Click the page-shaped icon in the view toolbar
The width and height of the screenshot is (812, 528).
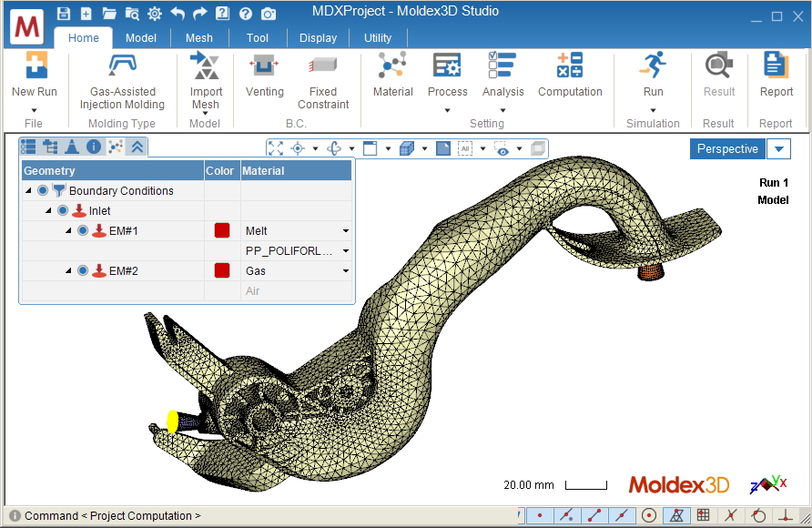(443, 148)
